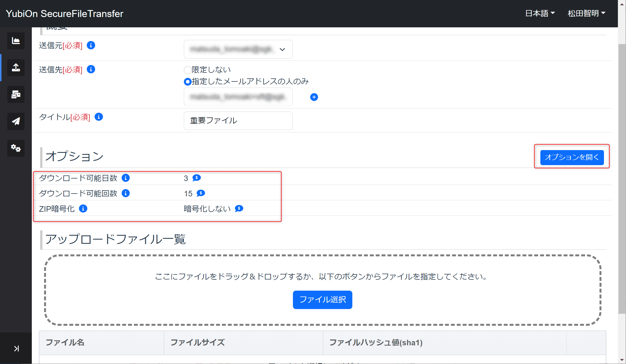
Task: Click the アップロードファイル一覧 heading
Action: point(115,239)
